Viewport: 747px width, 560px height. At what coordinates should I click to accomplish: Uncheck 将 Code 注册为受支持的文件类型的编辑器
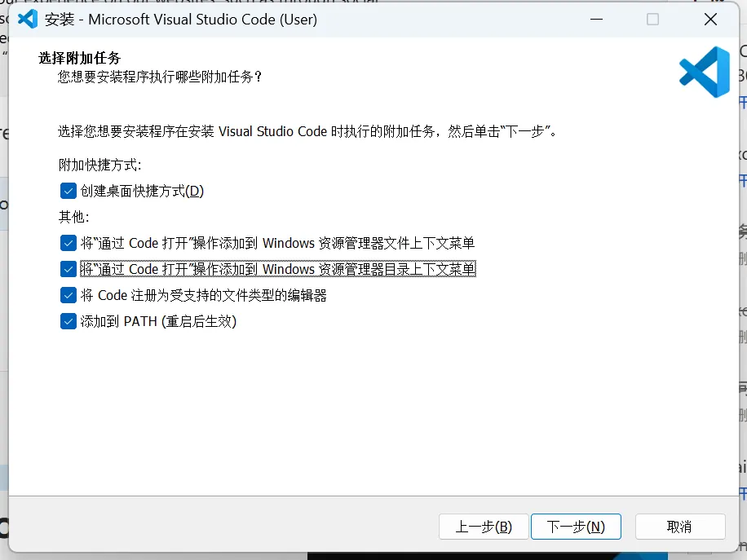pyautogui.click(x=69, y=295)
